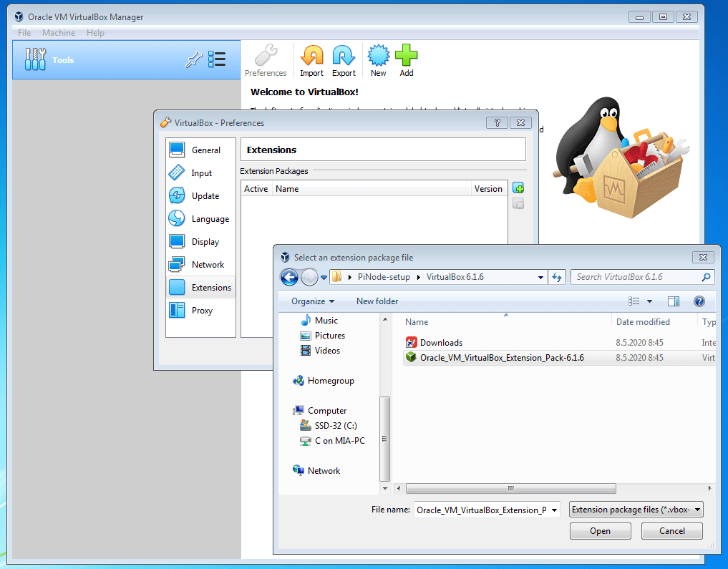The width and height of the screenshot is (728, 569).
Task: Open the Help menu
Action: pos(95,32)
